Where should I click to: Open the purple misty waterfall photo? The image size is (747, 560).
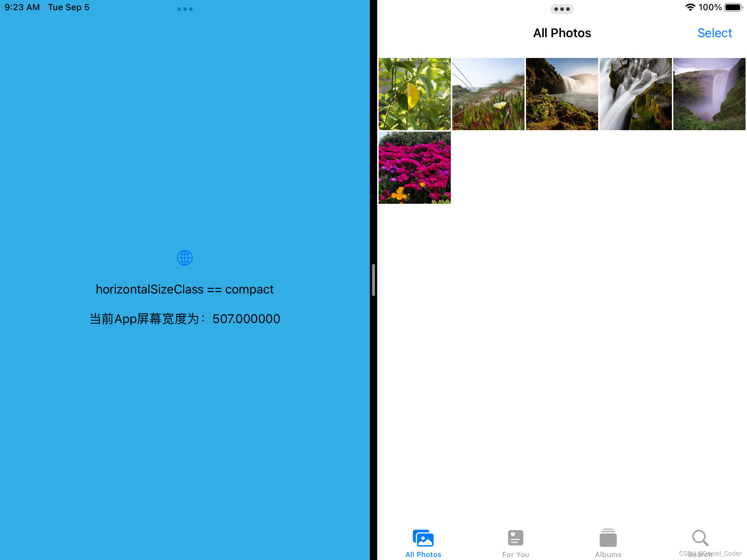tap(709, 94)
